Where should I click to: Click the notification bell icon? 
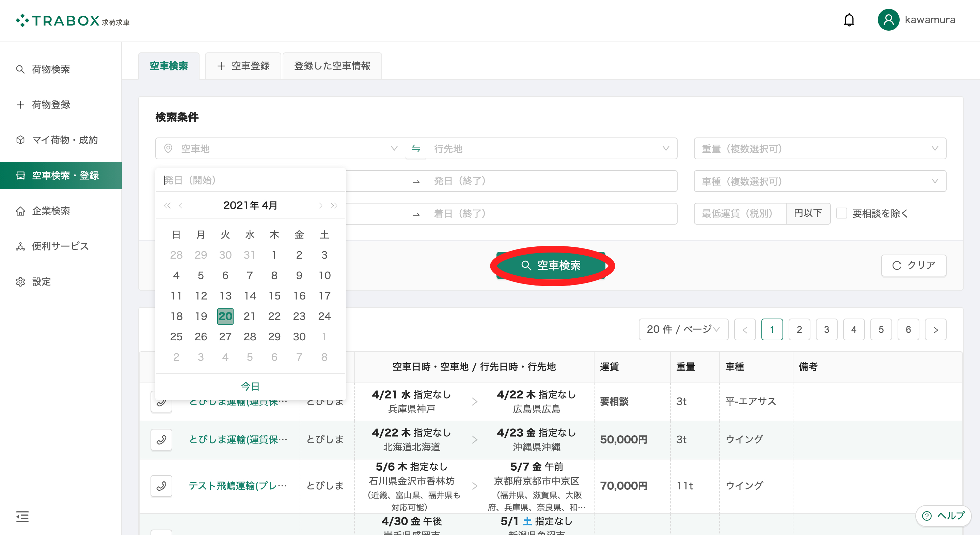[x=849, y=20]
